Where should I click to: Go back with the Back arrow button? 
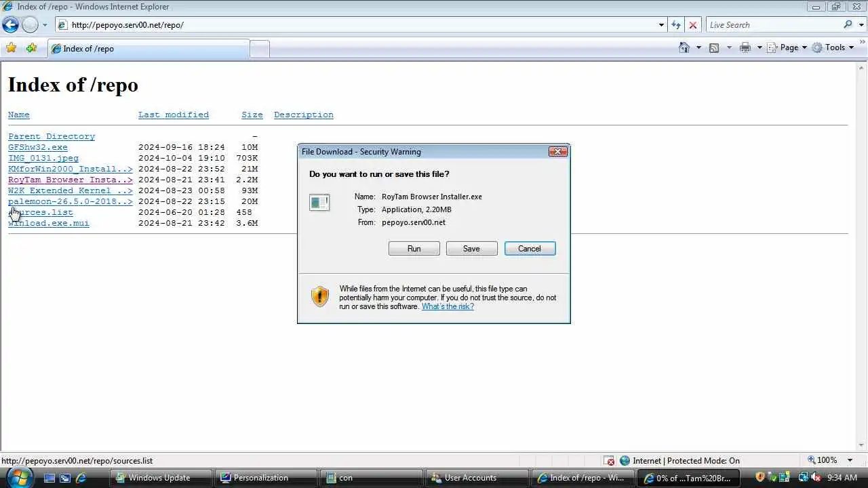[10, 25]
